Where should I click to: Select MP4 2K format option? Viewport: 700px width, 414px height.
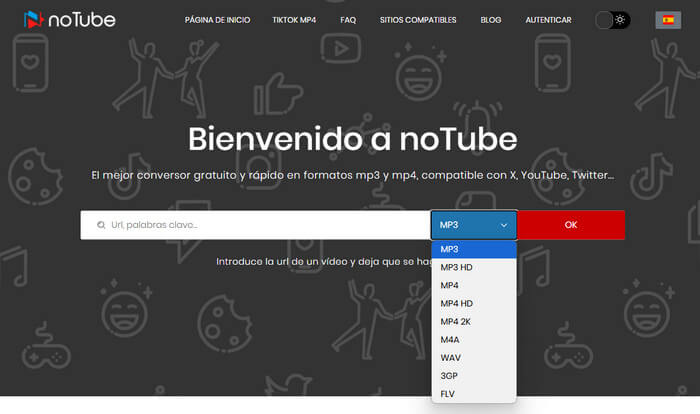[474, 322]
